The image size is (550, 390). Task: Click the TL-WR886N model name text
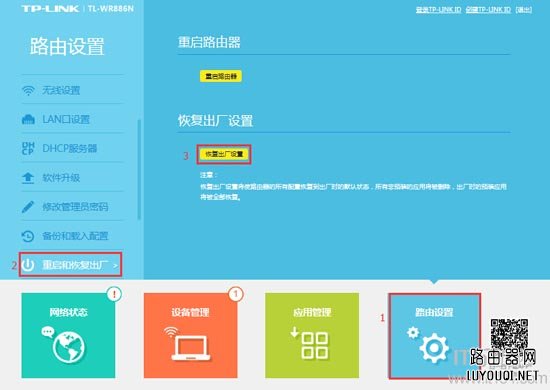(x=111, y=9)
